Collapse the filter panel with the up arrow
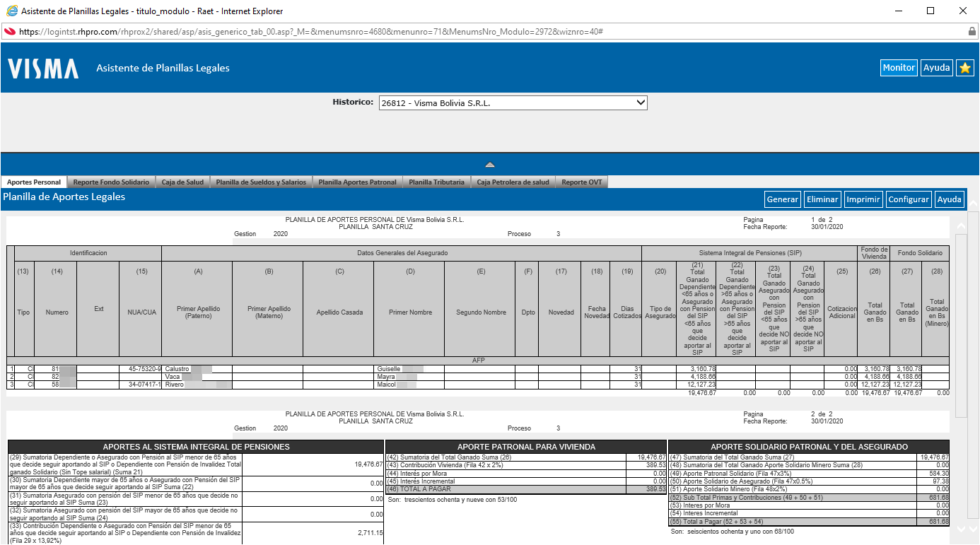The image size is (980, 545). point(490,165)
